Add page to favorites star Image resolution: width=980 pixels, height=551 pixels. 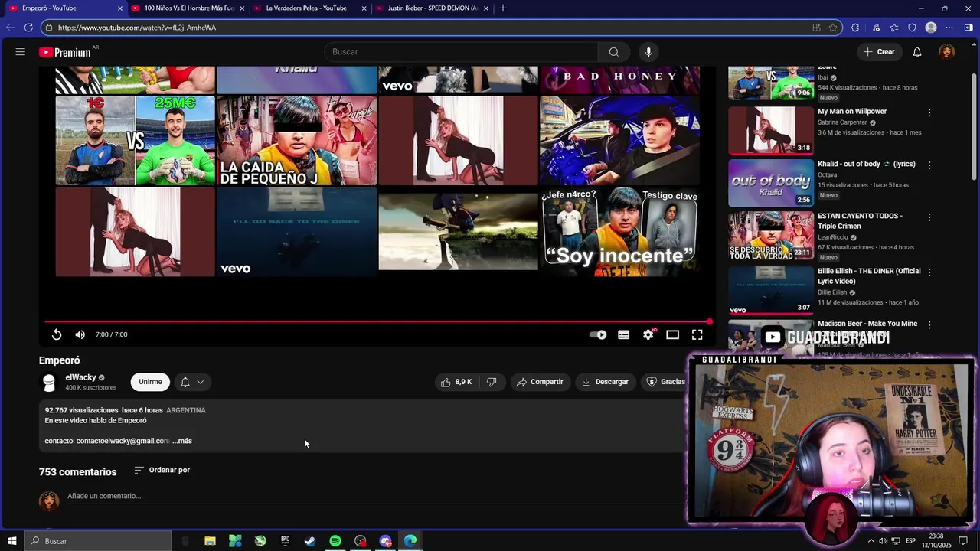point(833,28)
